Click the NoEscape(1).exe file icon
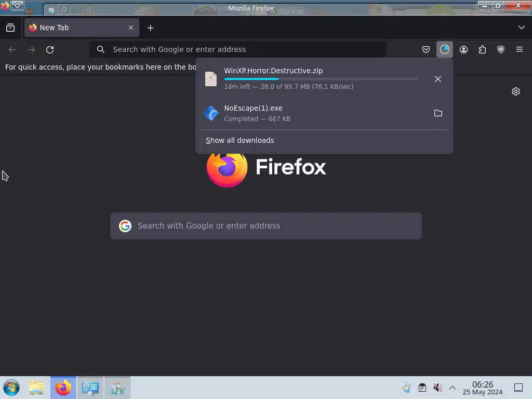Image resolution: width=532 pixels, height=399 pixels. tap(211, 113)
